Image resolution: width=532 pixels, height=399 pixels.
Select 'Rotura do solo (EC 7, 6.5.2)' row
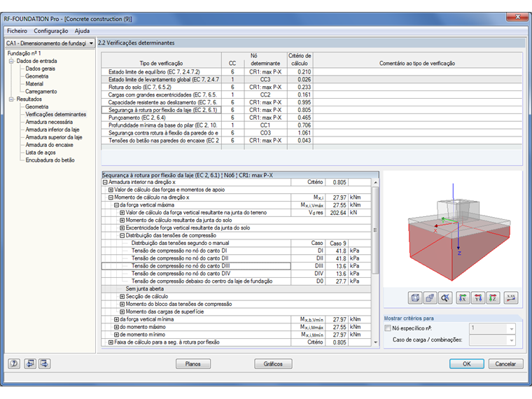(x=311, y=87)
